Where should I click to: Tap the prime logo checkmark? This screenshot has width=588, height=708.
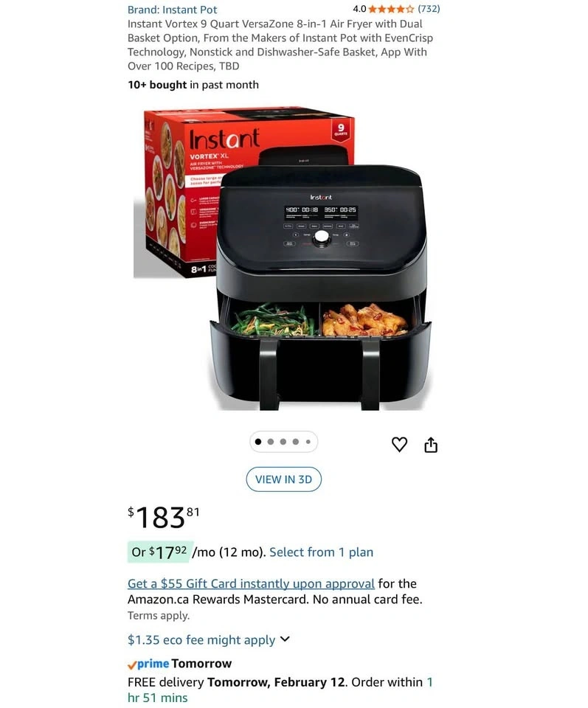[x=132, y=664]
